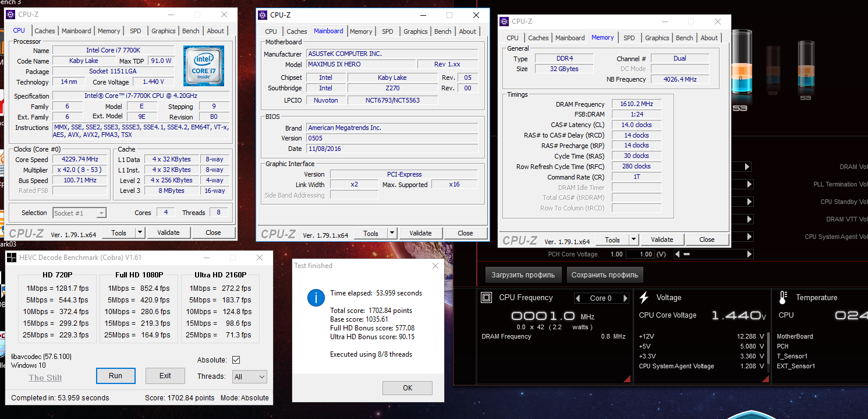Viewport: 868px width, 419px height.
Task: Select the CPU tab in the memory Timings CPU-Z window
Action: (x=513, y=38)
